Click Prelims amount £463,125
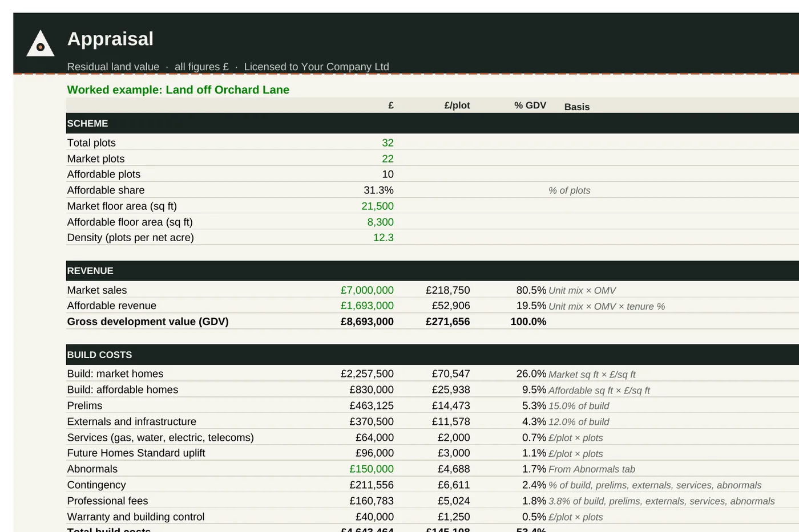Viewport: 799px width, 532px height. 372,406
